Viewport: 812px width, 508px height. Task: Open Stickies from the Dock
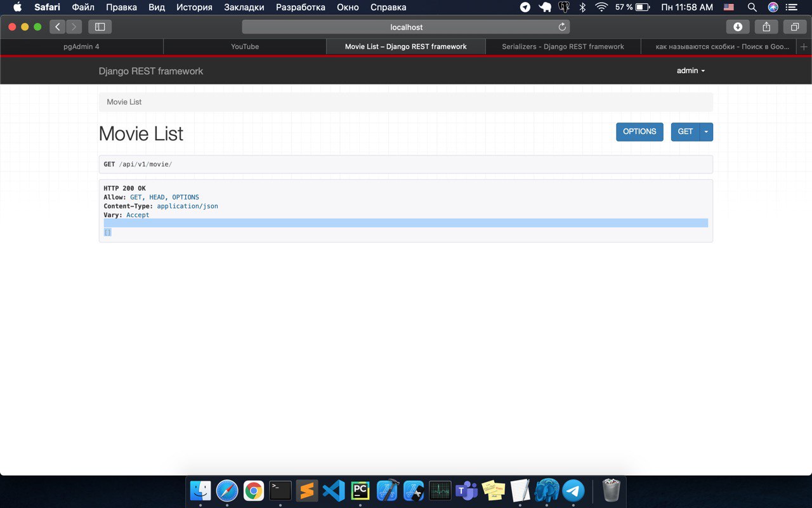494,490
